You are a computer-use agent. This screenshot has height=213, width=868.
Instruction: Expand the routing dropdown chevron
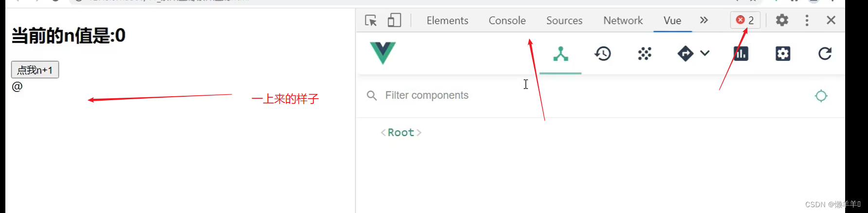(705, 53)
